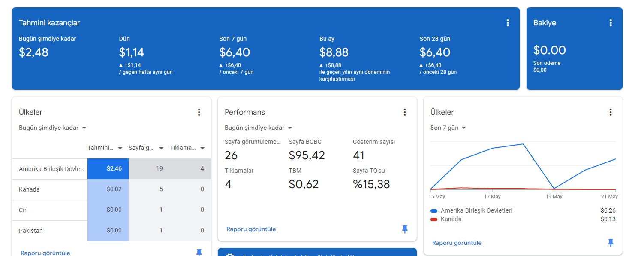Image resolution: width=644 pixels, height=256 pixels.
Task: Pin the Performans card
Action: 405,229
